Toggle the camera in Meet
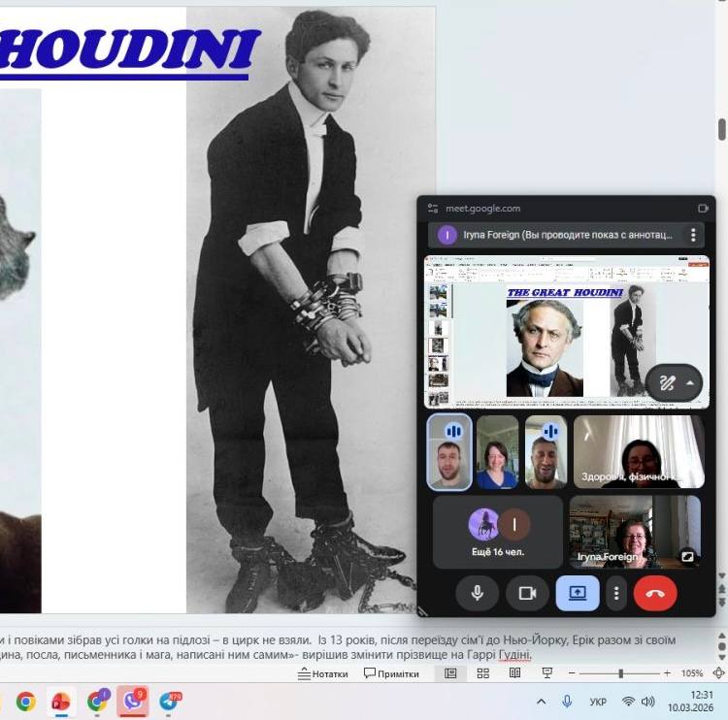Image resolution: width=728 pixels, height=720 pixels. 527,593
